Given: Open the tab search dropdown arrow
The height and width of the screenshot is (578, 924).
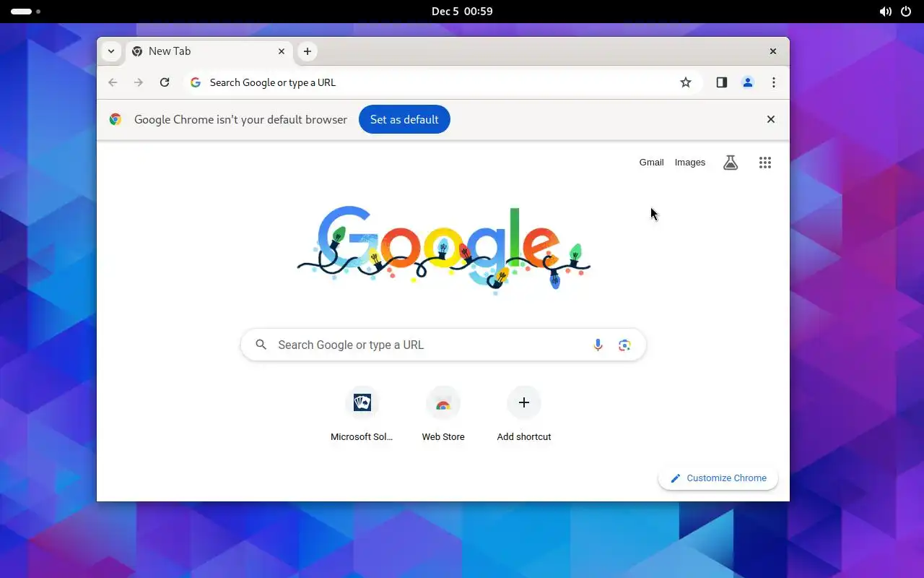Looking at the screenshot, I should [111, 51].
